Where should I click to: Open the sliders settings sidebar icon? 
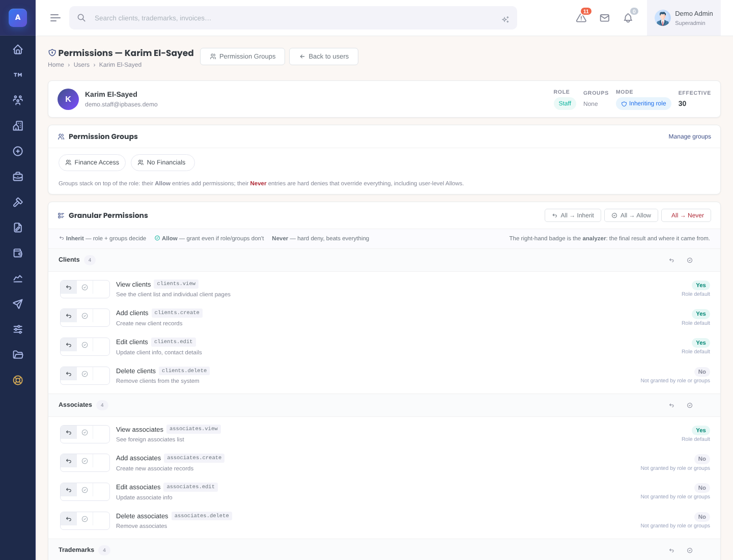tap(18, 329)
